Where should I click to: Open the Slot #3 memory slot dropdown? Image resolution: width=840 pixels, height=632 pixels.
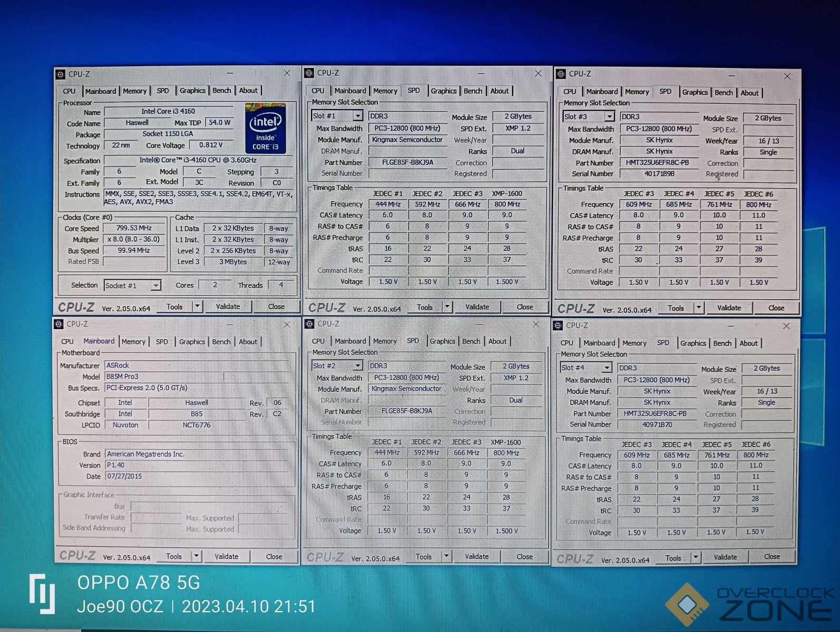[609, 116]
